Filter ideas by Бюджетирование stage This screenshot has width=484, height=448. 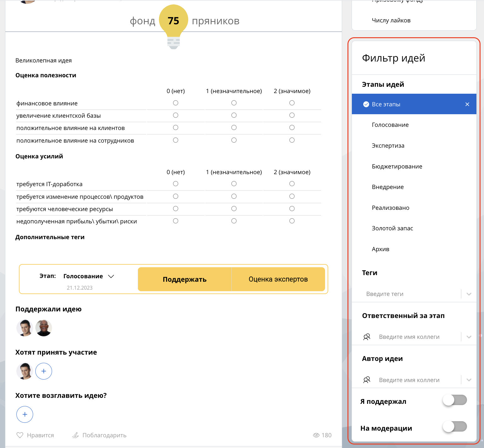tap(414, 166)
